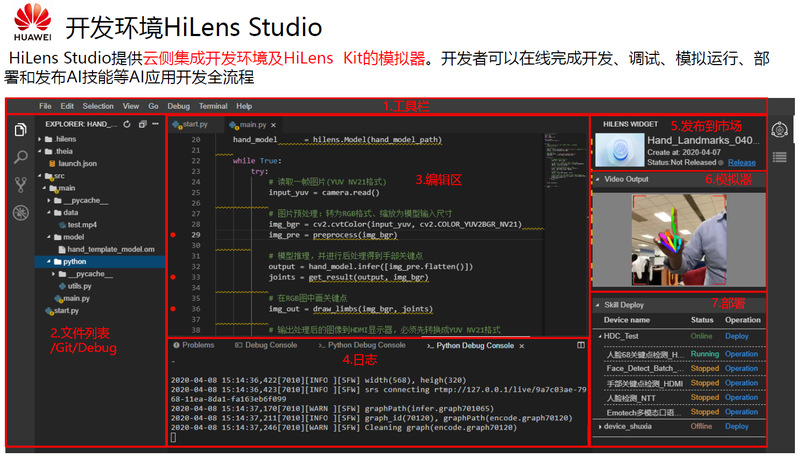799x458 pixels.
Task: Switch to the first Python Debug Console tab
Action: pyautogui.click(x=362, y=345)
